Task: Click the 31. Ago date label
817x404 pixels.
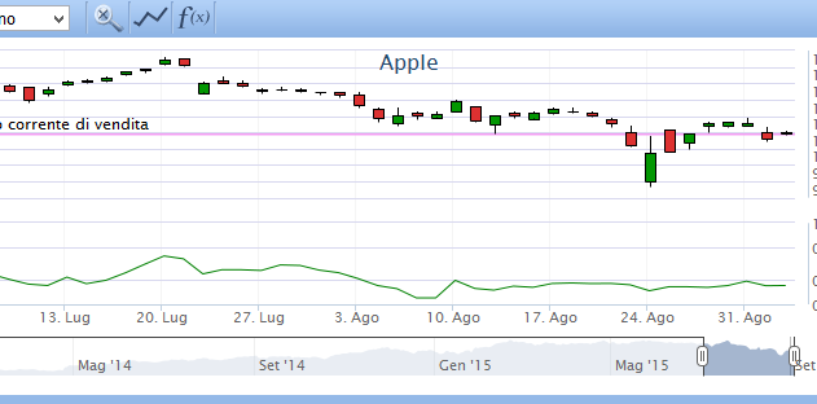Action: pos(744,317)
